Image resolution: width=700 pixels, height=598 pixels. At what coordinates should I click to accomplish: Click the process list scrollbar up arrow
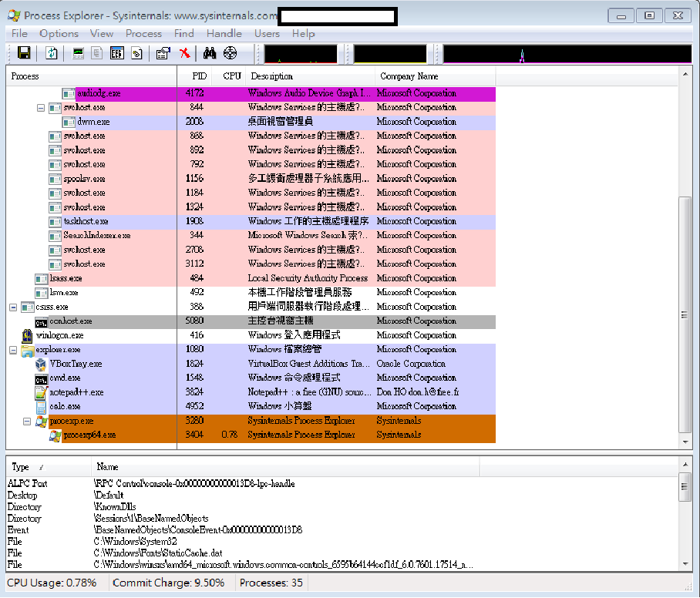pos(685,74)
